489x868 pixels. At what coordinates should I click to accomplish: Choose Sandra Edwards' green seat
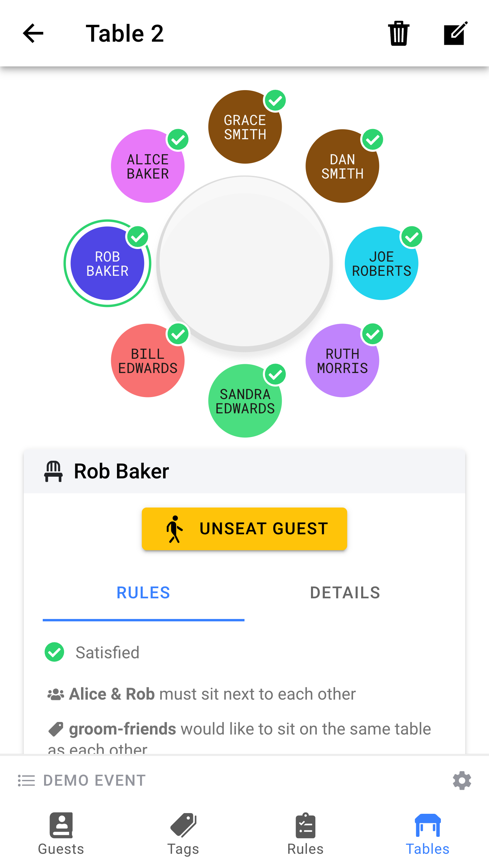tap(245, 401)
